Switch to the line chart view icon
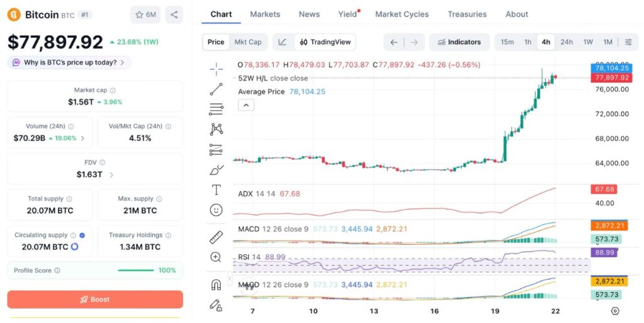Image resolution: width=644 pixels, height=323 pixels. click(x=282, y=42)
